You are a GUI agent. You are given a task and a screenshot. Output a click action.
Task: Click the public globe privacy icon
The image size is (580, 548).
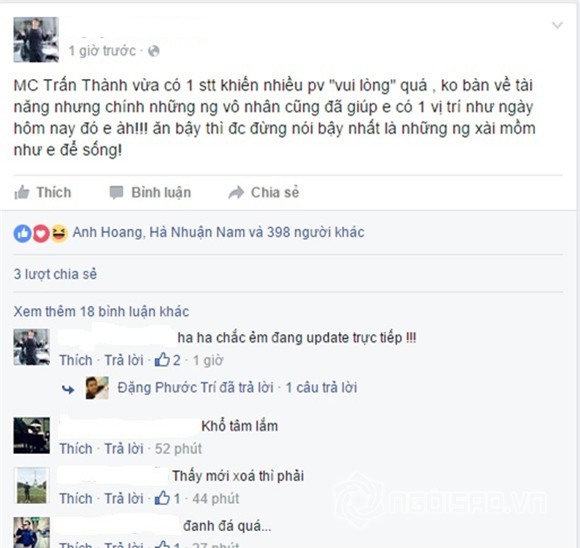(x=154, y=51)
